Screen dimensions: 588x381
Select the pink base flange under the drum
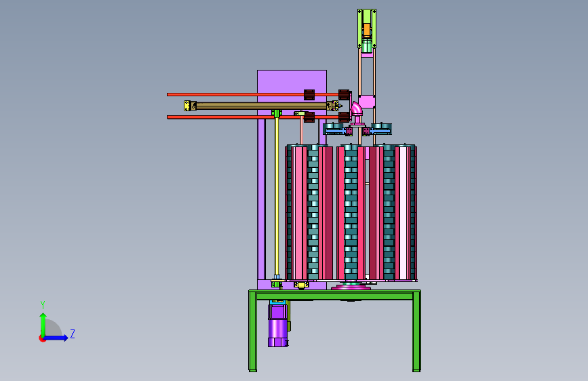coord(351,287)
